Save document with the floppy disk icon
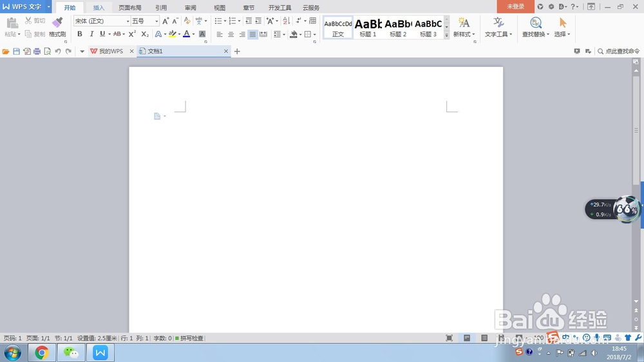644x362 pixels. pyautogui.click(x=17, y=52)
